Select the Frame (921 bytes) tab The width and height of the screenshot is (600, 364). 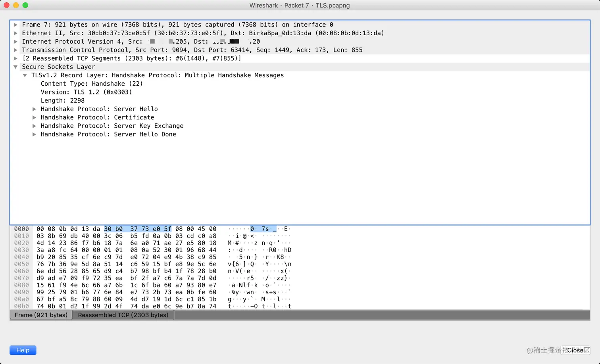41,315
